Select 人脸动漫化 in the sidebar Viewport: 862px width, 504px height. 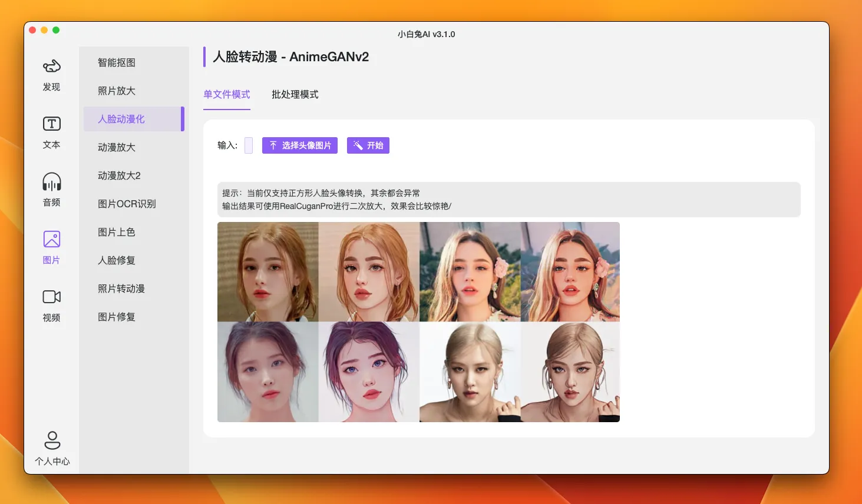pyautogui.click(x=134, y=119)
